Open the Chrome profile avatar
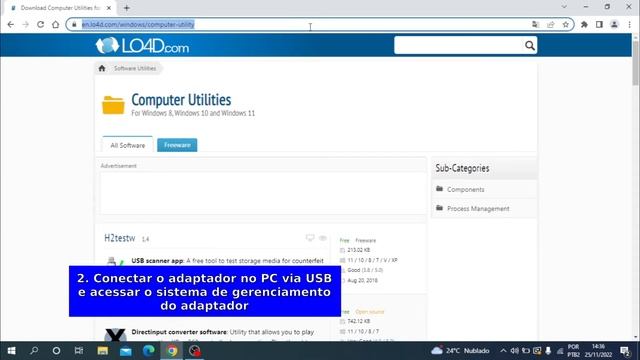640x360 pixels. point(614,24)
